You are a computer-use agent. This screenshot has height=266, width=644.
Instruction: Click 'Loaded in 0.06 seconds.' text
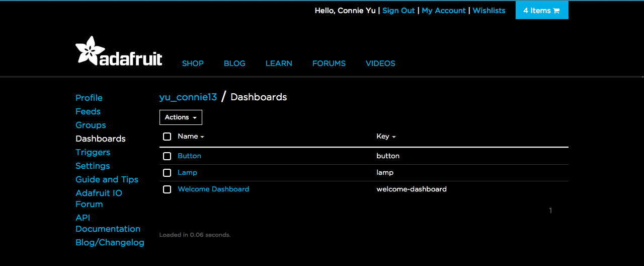(195, 235)
